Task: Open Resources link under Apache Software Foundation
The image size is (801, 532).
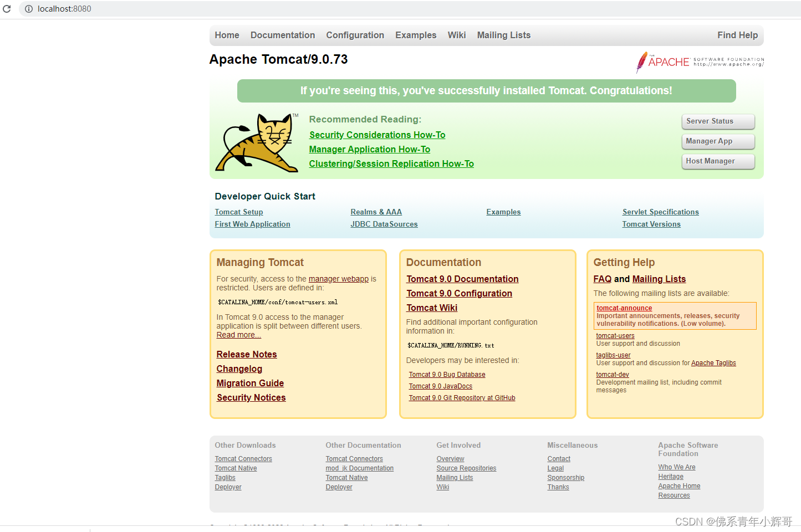Action: pos(674,495)
